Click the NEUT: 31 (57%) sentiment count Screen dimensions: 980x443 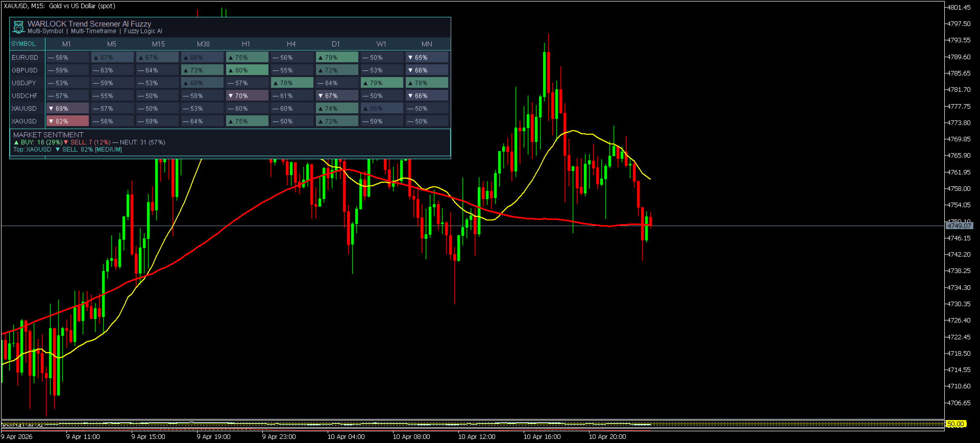[x=139, y=142]
